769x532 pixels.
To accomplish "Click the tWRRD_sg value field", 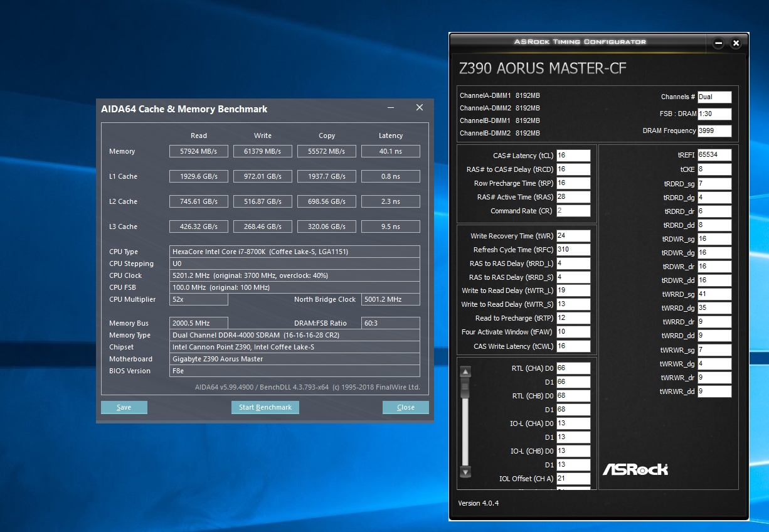I will coord(714,294).
